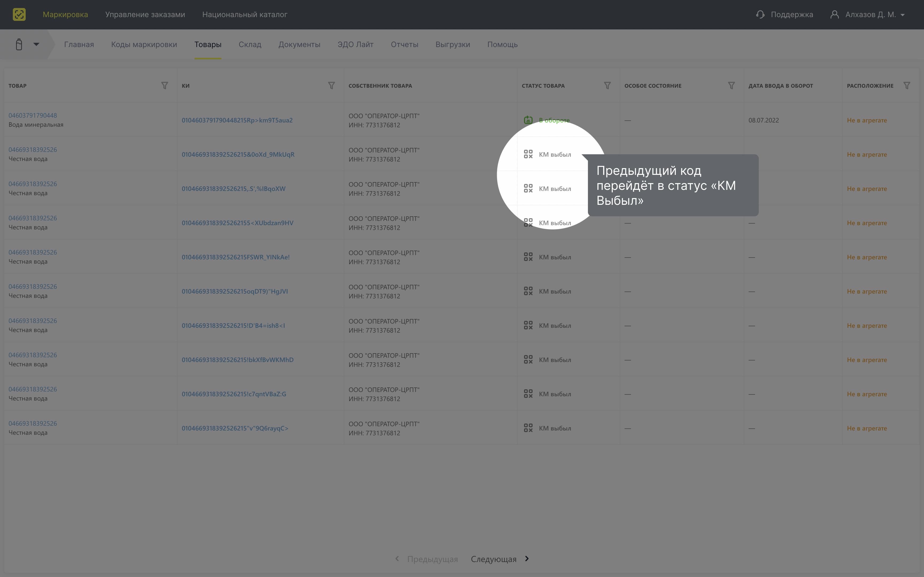Open the Поддержка link

pos(792,14)
